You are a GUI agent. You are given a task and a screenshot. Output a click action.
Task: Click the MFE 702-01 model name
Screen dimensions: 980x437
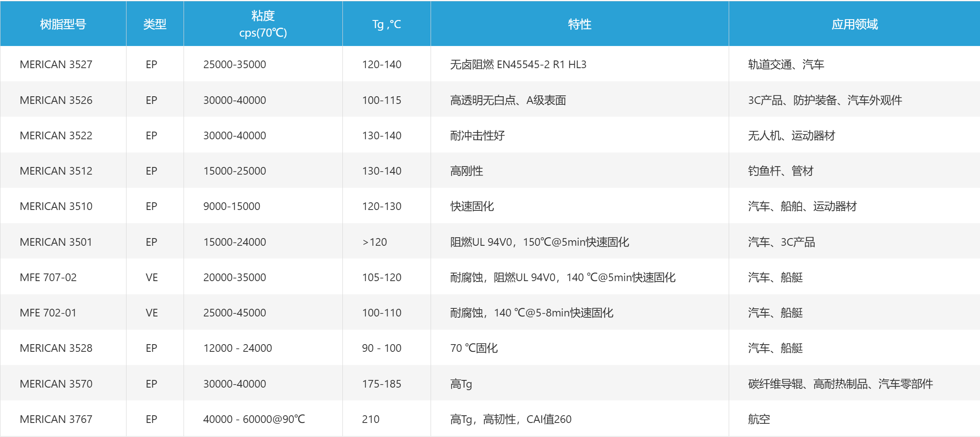pyautogui.click(x=48, y=313)
